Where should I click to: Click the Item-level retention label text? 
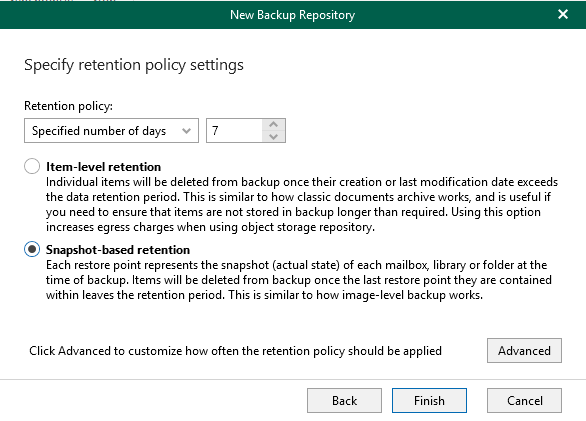tap(103, 167)
